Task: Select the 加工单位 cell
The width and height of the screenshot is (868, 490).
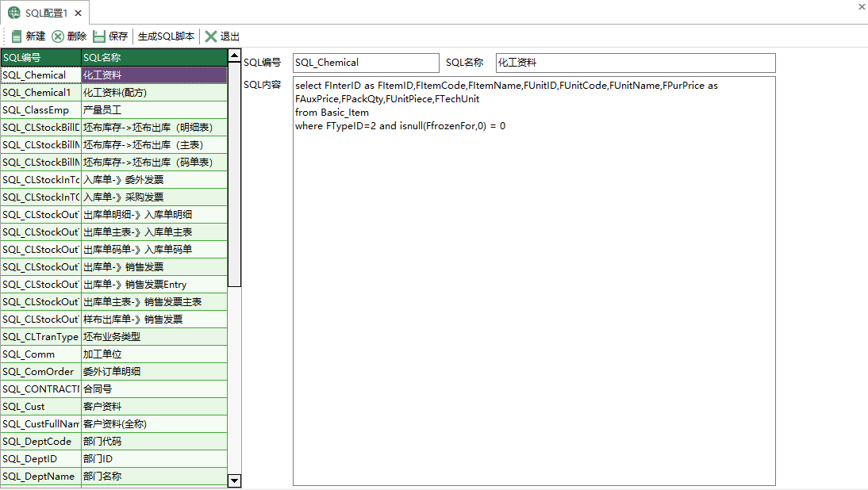Action: click(155, 354)
